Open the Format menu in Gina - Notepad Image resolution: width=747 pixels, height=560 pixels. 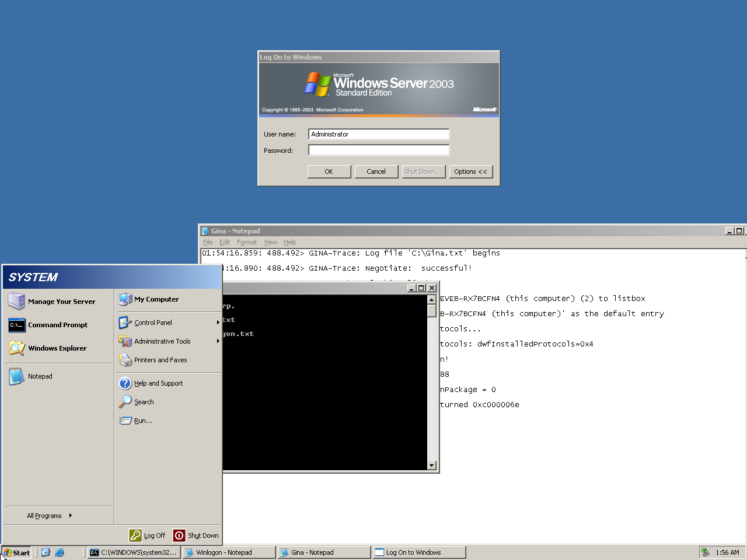click(x=247, y=242)
